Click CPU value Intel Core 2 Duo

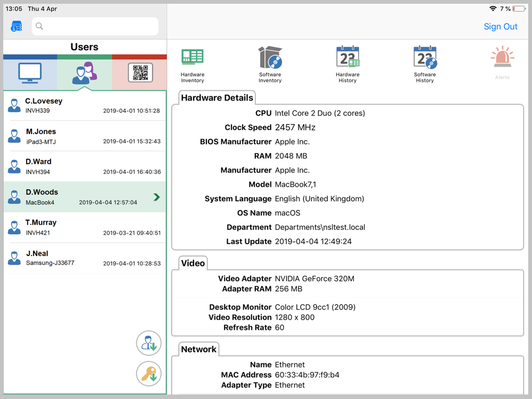coord(320,113)
